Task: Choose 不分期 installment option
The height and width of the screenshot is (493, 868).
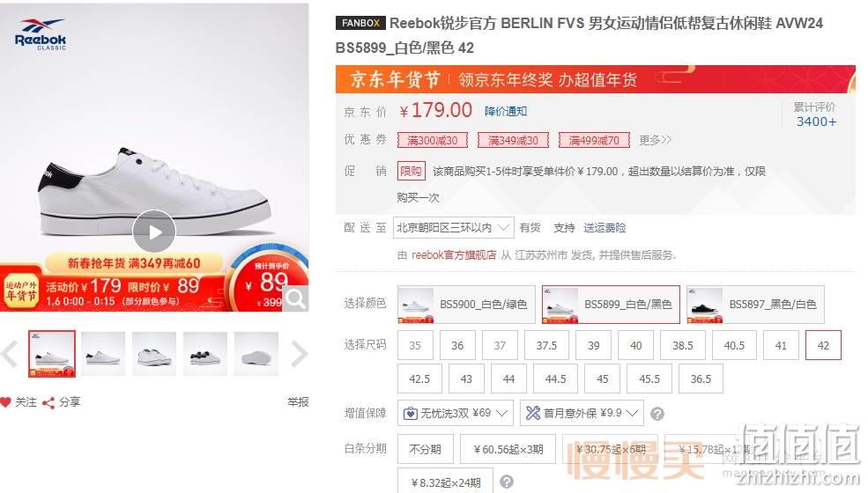Action: [425, 449]
